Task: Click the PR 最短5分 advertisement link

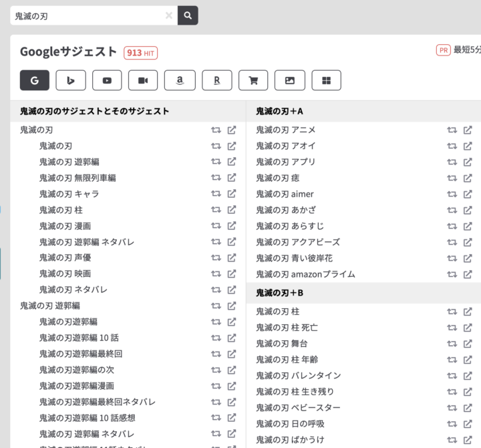Action: point(458,49)
